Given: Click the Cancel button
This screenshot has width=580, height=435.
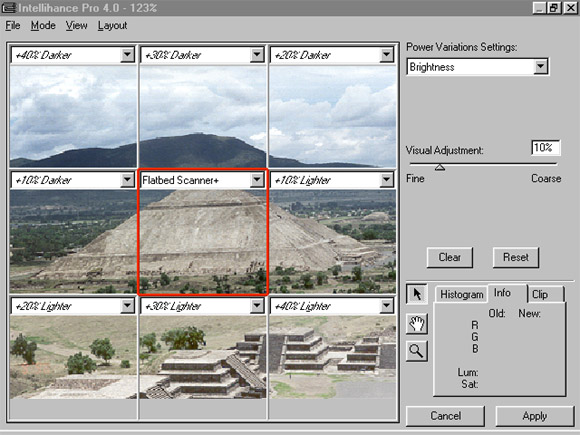Looking at the screenshot, I should [x=445, y=416].
